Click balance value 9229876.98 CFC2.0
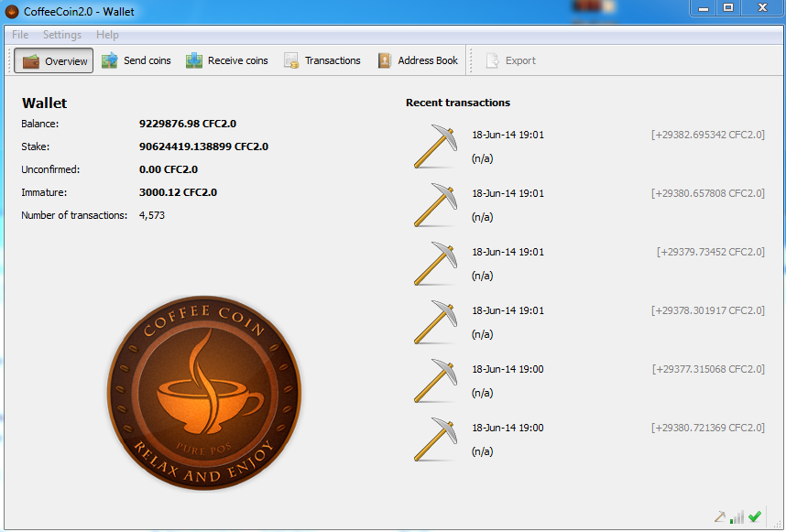Viewport: 786px width, 532px height. (x=188, y=124)
